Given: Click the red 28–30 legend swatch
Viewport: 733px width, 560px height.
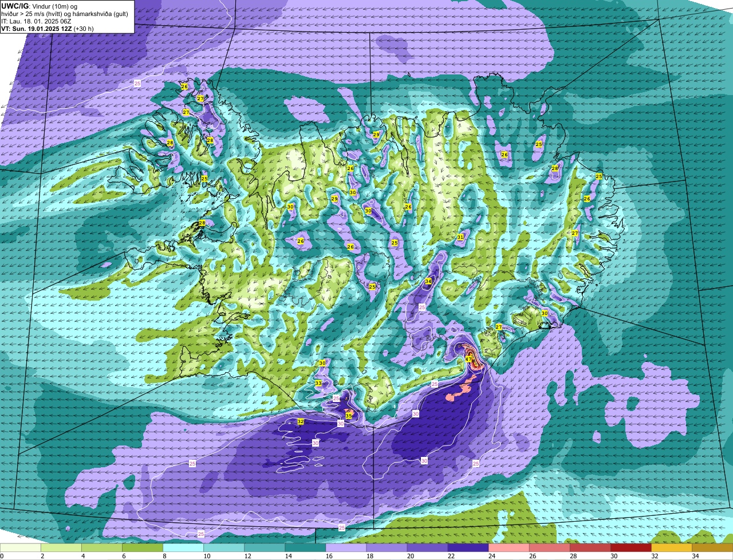Looking at the screenshot, I should click(x=590, y=547).
